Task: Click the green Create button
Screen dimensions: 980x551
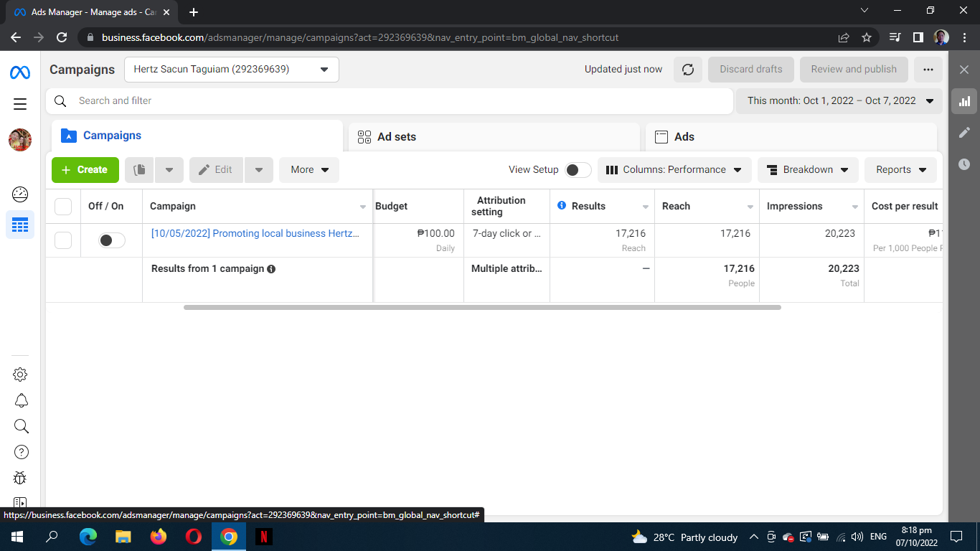Action: pos(85,170)
